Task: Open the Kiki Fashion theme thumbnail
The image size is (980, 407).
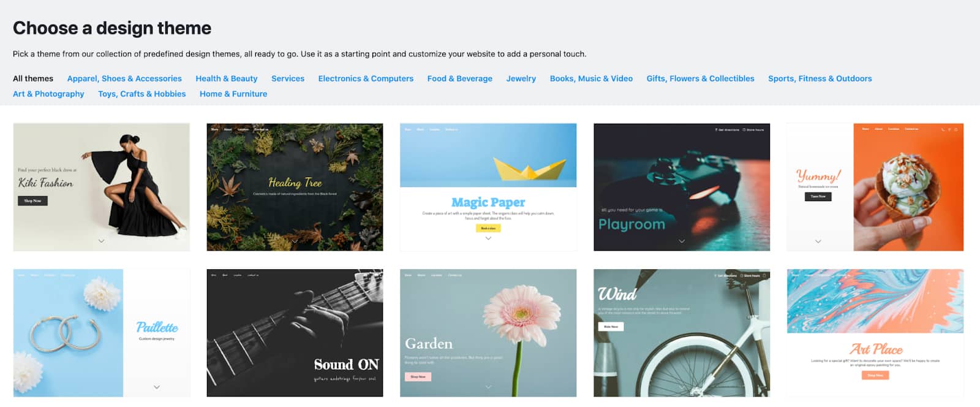Action: [x=102, y=187]
